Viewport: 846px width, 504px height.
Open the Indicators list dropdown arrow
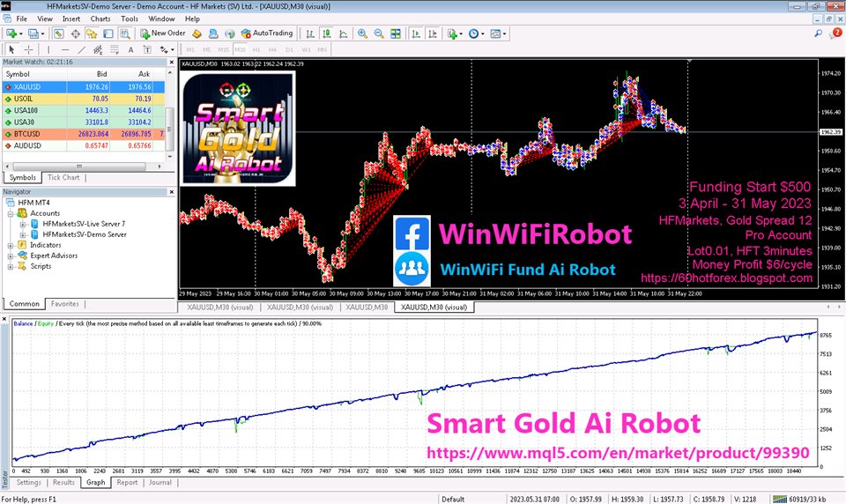click(x=461, y=34)
